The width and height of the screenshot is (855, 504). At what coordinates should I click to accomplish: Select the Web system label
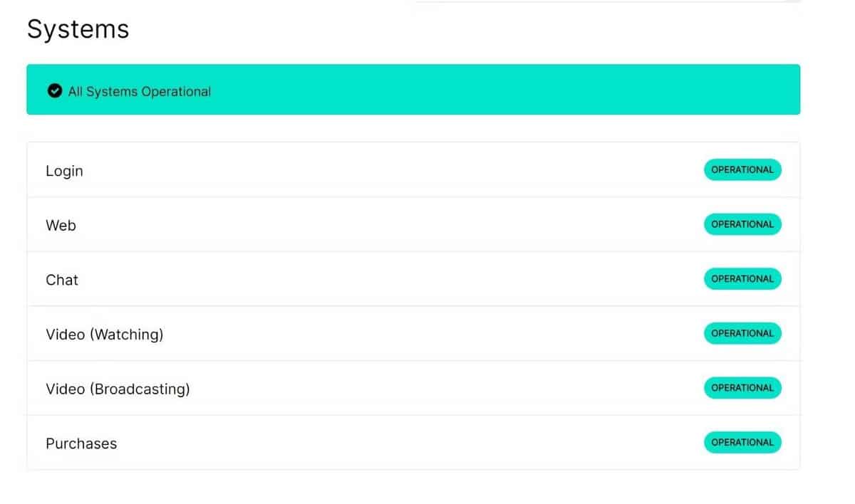(x=61, y=225)
